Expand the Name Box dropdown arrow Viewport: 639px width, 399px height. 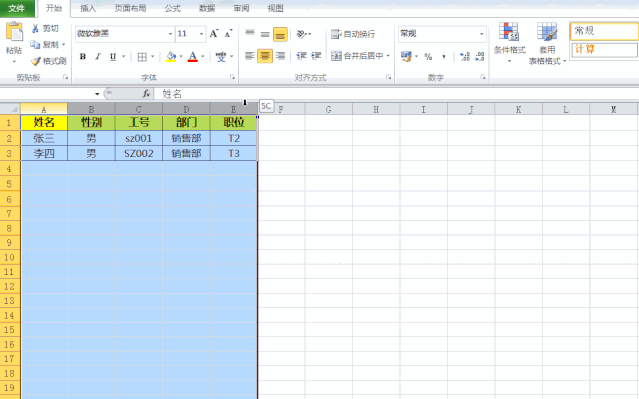[97, 94]
